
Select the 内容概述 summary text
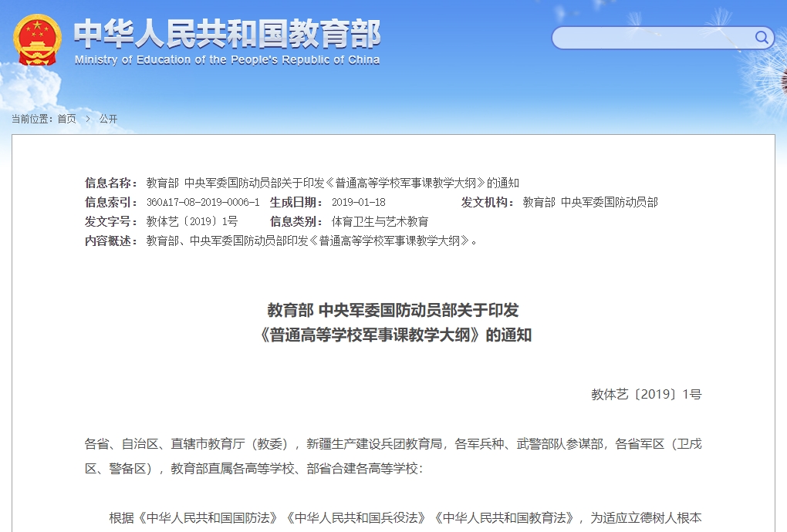coord(312,241)
